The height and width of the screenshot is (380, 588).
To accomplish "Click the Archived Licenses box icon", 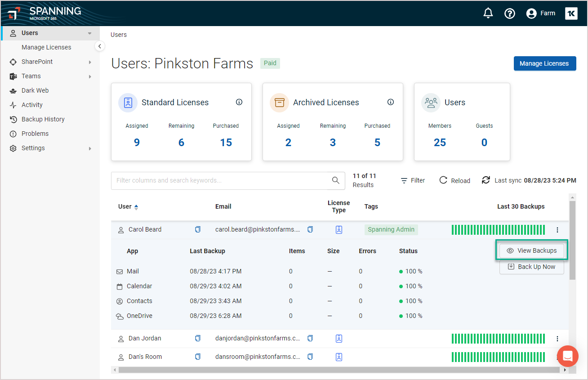I will [280, 103].
